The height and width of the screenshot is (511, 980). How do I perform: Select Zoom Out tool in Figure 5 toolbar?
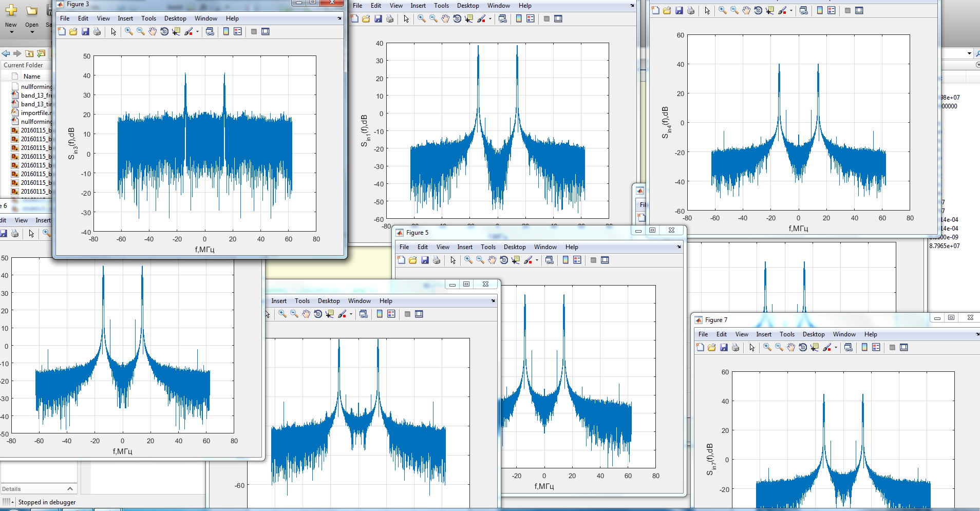(x=480, y=260)
